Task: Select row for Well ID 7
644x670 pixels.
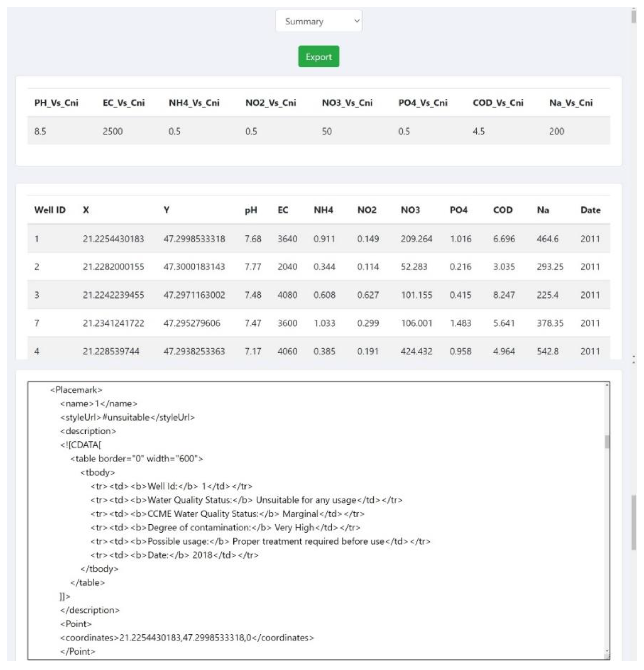Action: [x=36, y=323]
